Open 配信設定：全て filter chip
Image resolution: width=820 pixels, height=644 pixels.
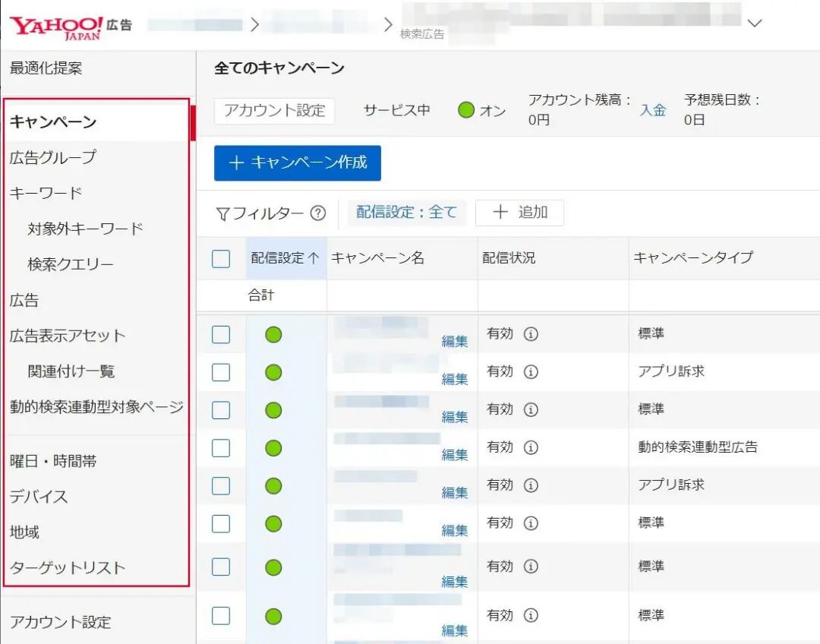(x=406, y=213)
